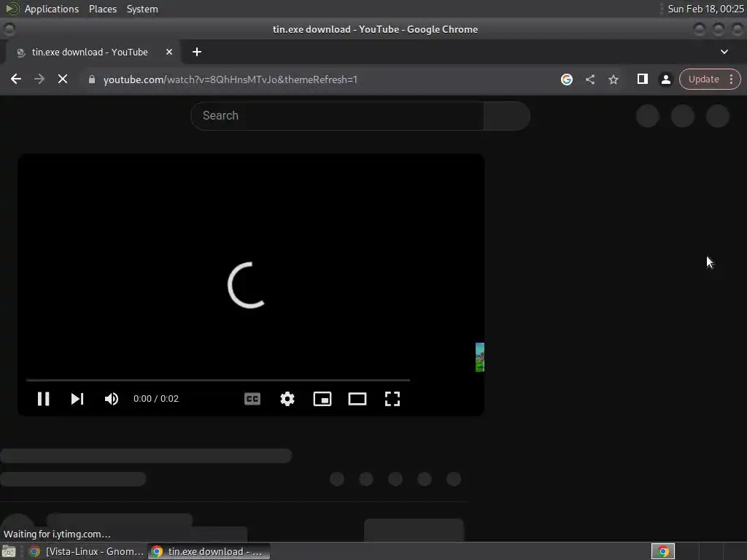Click the Chrome workspace switcher thumbnail
This screenshot has width=747, height=560.
point(662,551)
